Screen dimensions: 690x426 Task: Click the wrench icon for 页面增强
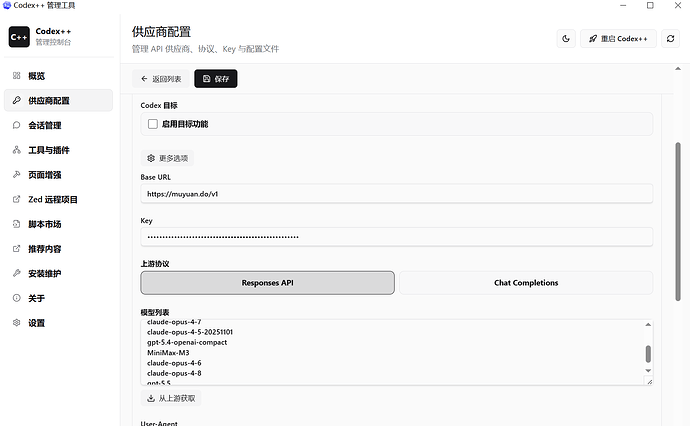tap(17, 174)
